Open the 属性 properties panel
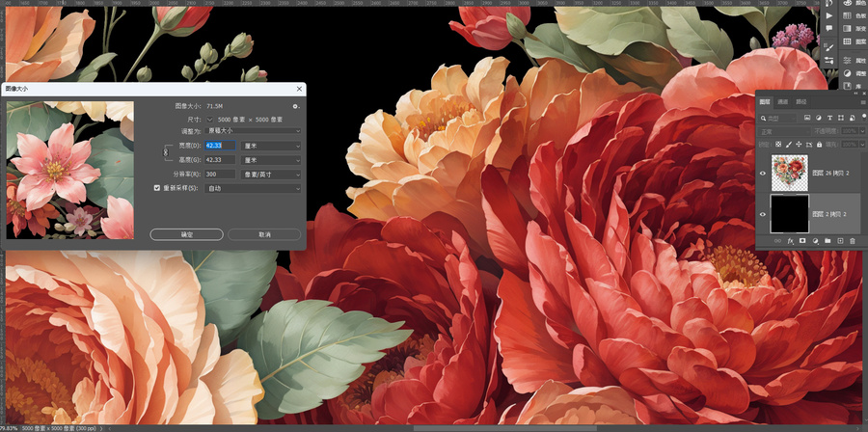 coord(854,61)
